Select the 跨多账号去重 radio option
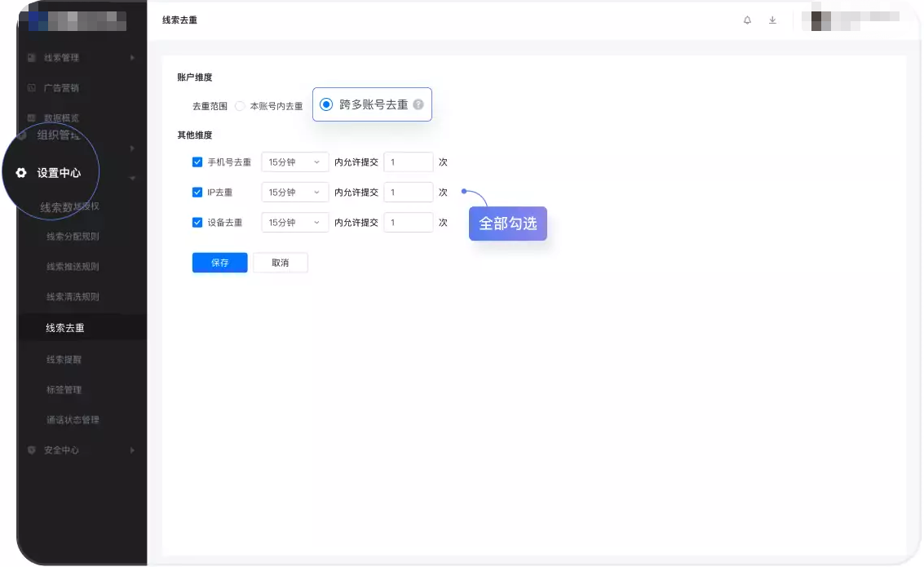924x567 pixels. click(x=326, y=104)
